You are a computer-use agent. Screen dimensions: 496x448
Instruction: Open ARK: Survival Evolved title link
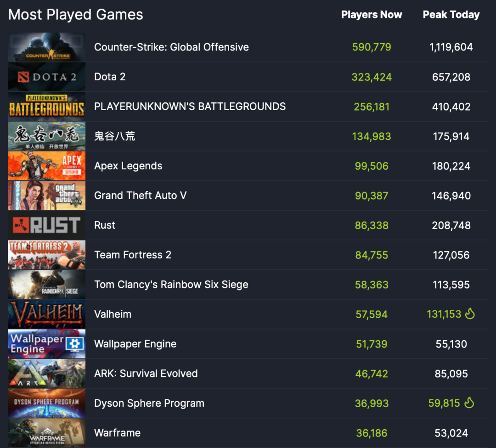point(146,374)
